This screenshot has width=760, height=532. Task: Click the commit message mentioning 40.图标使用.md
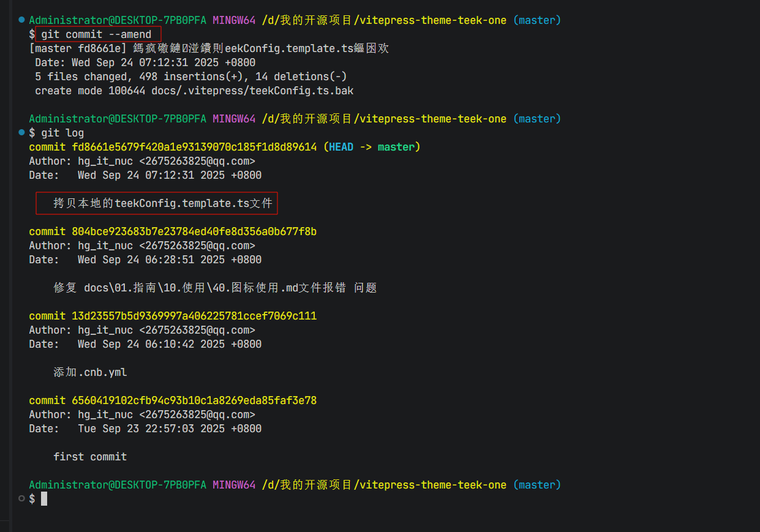(x=214, y=288)
